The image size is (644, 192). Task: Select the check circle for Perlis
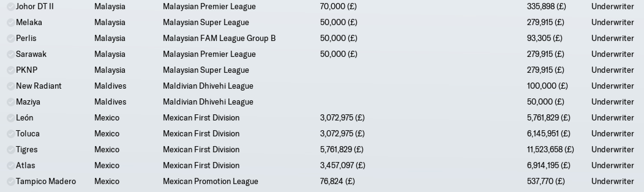tap(11, 39)
